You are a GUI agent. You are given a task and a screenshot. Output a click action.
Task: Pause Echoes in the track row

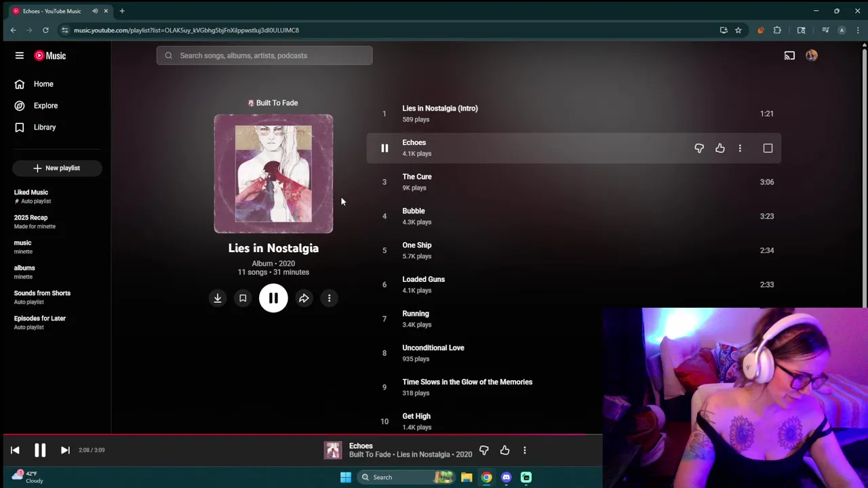point(384,148)
